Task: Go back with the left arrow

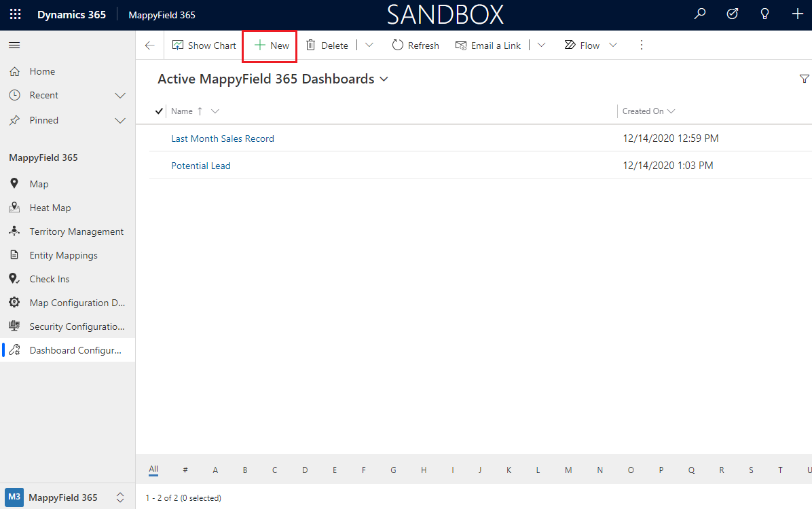Action: pyautogui.click(x=149, y=45)
